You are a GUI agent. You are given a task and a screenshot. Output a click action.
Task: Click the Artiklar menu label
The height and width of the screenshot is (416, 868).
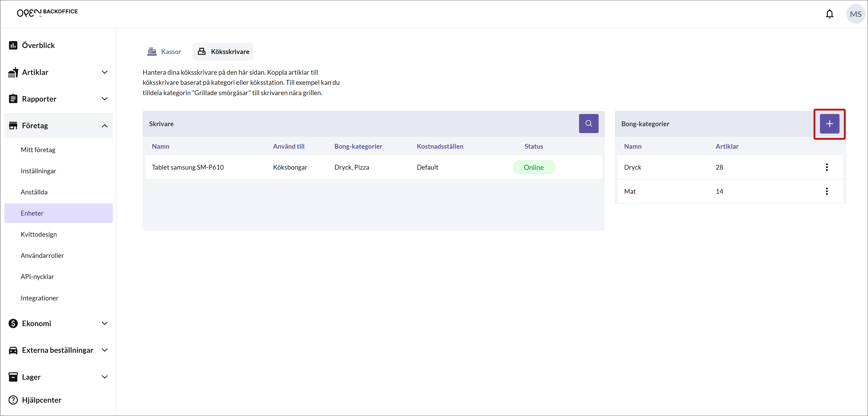tap(35, 72)
